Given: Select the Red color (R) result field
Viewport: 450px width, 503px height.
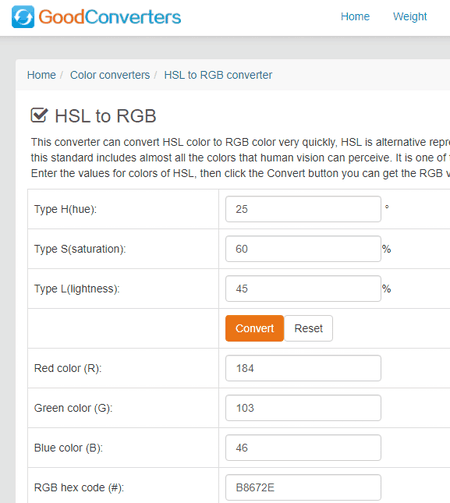Looking at the screenshot, I should pos(303,368).
